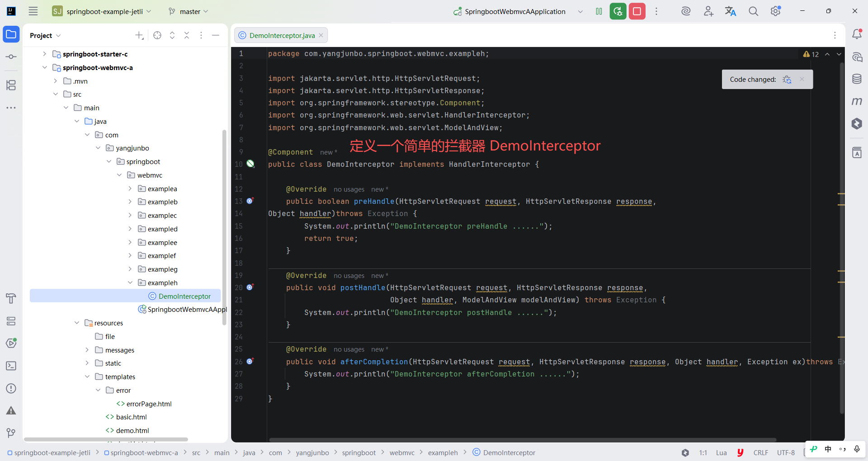Image resolution: width=868 pixels, height=461 pixels.
Task: Rerun SpringbootWebmvcAApplication
Action: (x=618, y=11)
